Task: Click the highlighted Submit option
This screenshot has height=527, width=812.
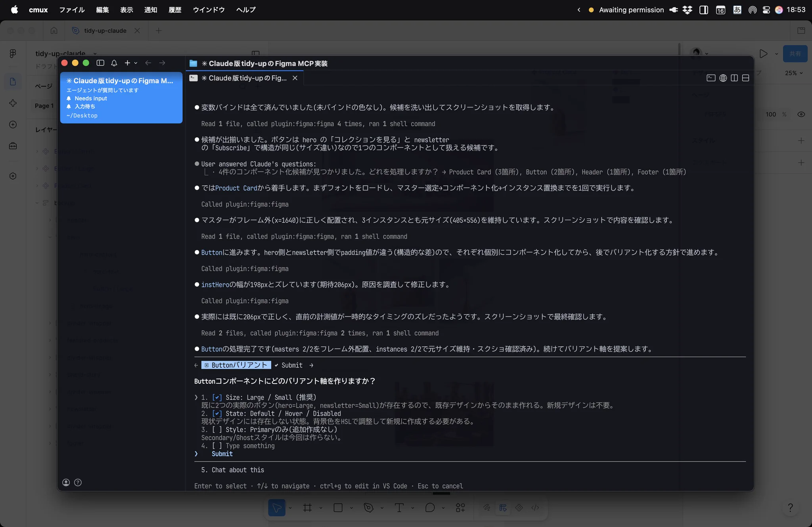Action: [x=222, y=454]
